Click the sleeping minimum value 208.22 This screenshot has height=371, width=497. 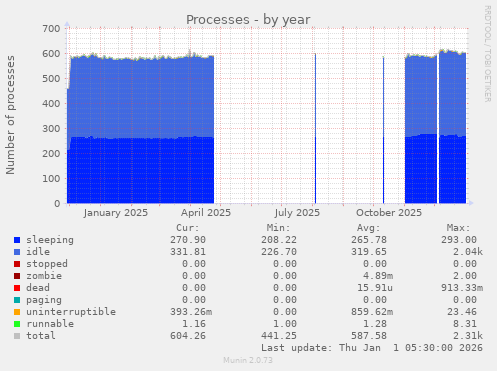coord(279,240)
